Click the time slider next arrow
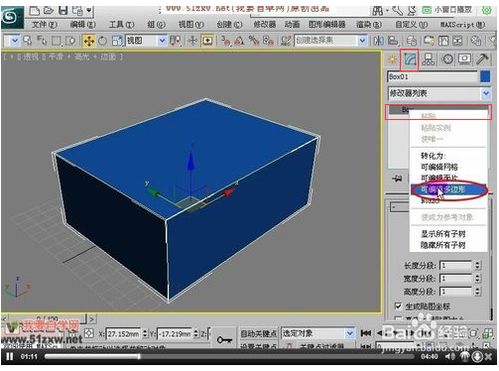Image resolution: width=499 pixels, height=371 pixels. tap(92, 319)
